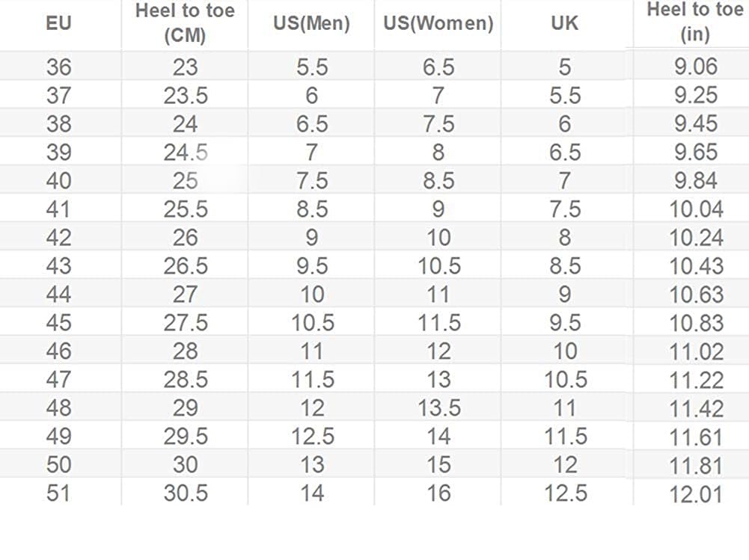Select US(Women) value in EU 51 row
The width and height of the screenshot is (749, 560).
click(x=438, y=493)
